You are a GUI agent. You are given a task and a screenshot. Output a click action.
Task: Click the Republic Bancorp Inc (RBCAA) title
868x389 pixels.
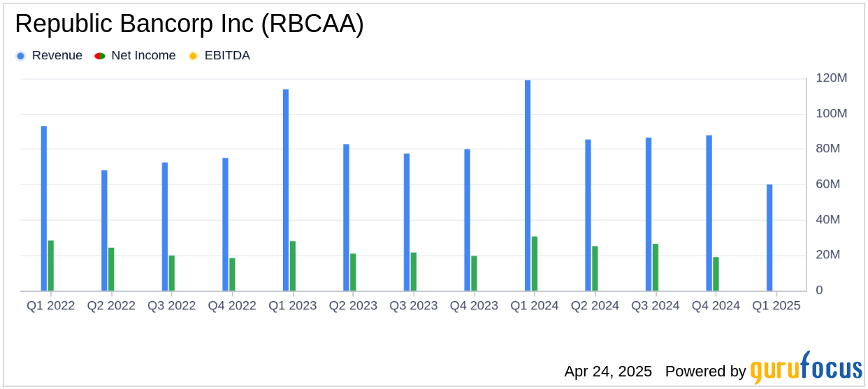pyautogui.click(x=189, y=24)
